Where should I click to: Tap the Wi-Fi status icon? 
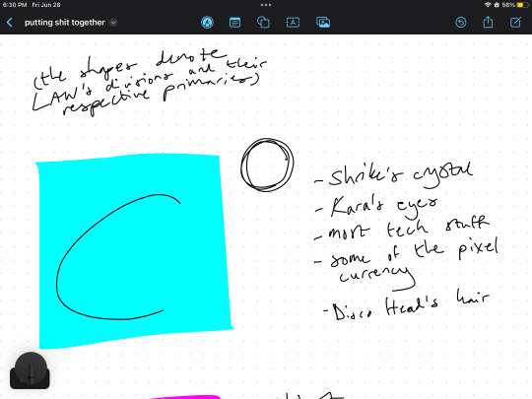(488, 5)
